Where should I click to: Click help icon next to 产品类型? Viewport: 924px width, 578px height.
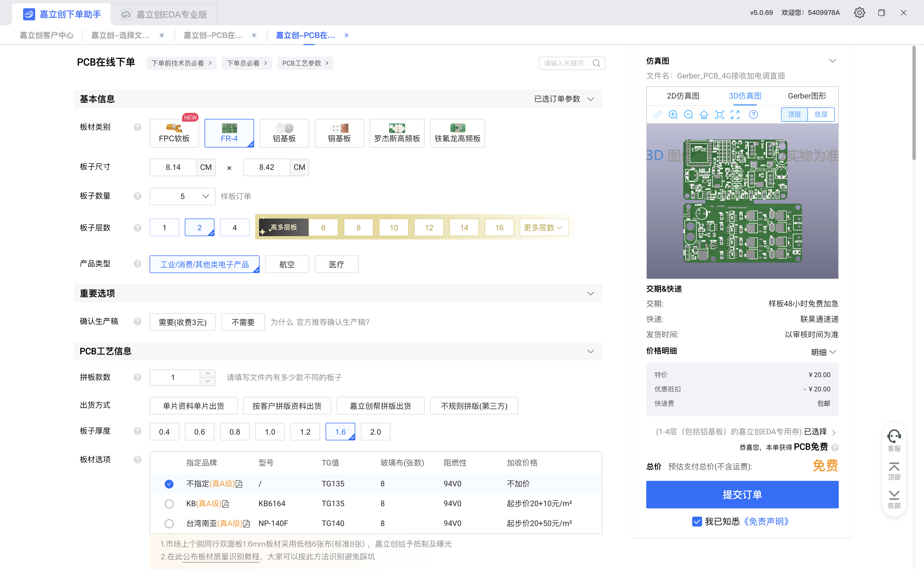coord(137,264)
